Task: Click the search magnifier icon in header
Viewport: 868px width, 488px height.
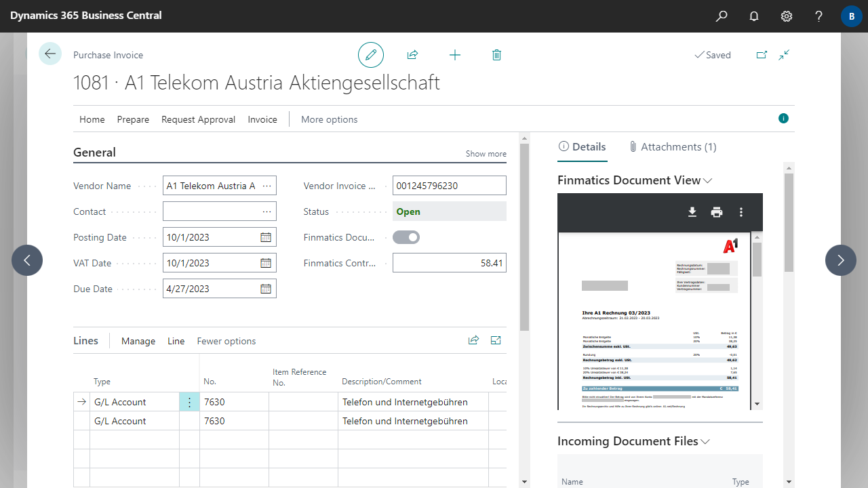Action: [722, 16]
